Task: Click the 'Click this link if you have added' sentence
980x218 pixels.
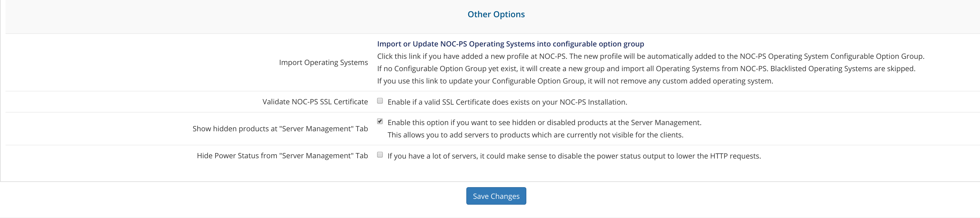Action: click(x=472, y=57)
